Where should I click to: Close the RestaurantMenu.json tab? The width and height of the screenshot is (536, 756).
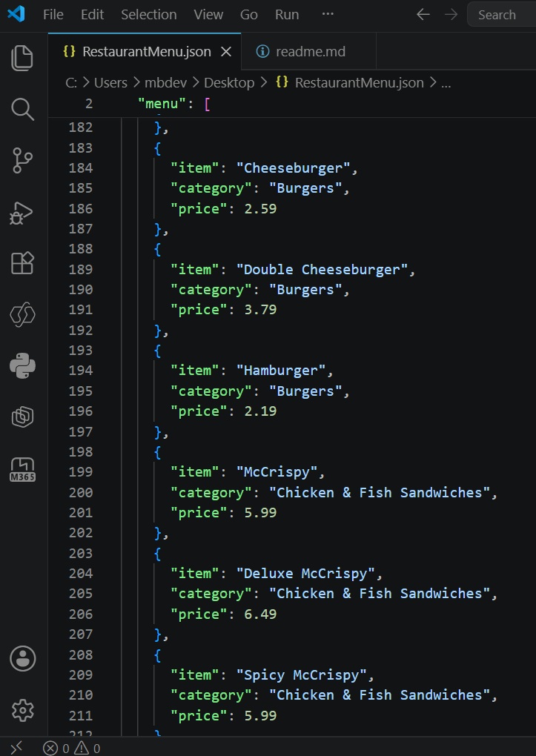(x=226, y=52)
